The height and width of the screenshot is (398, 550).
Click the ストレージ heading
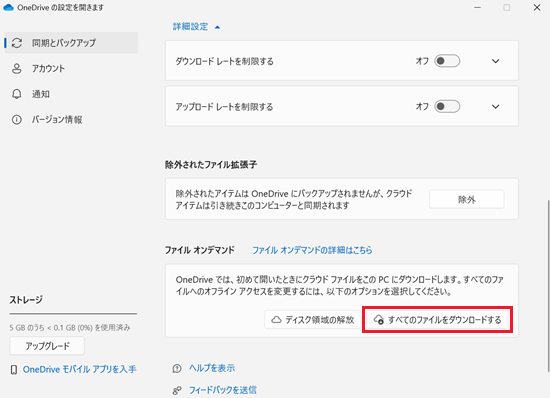(26, 300)
